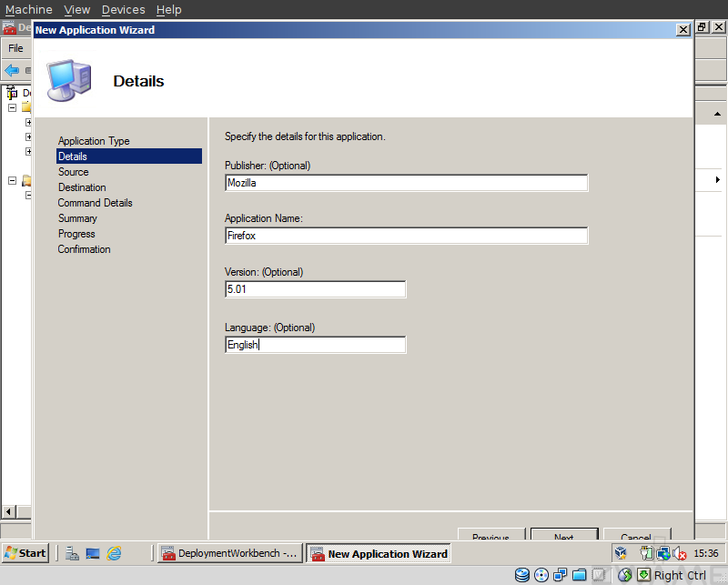Click the optical disc status icon

541,575
